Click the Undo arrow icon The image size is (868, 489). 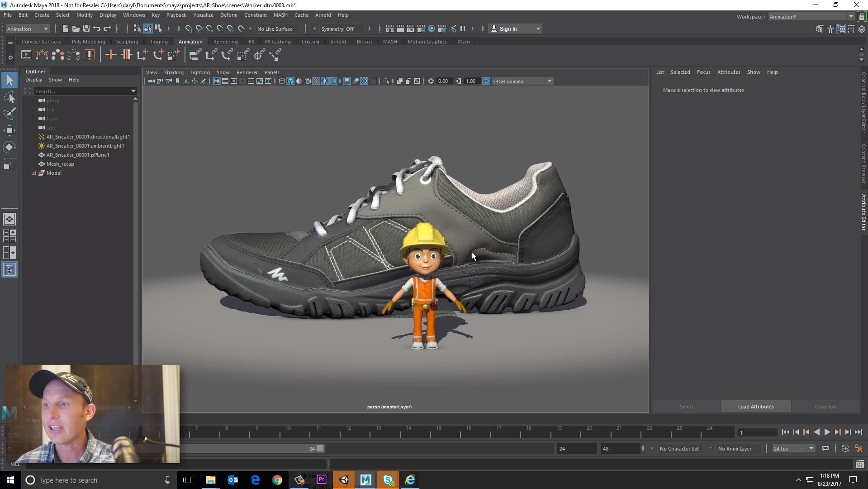click(x=96, y=29)
